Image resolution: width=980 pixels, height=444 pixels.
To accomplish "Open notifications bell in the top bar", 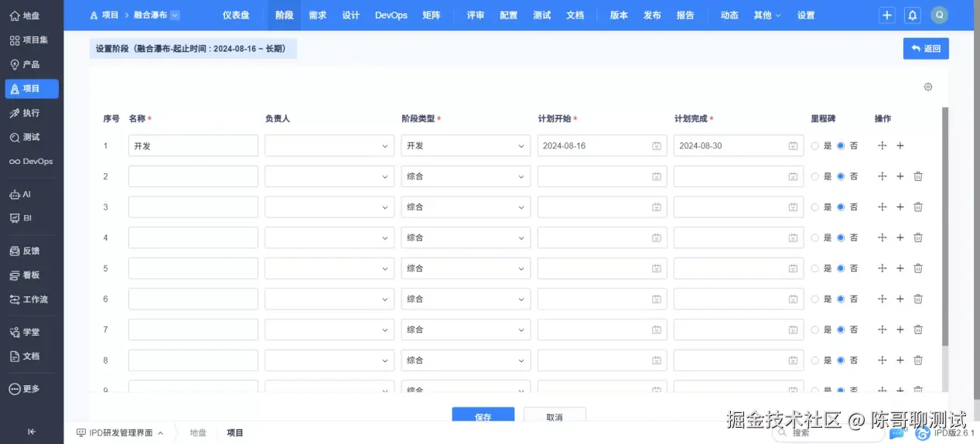I will [x=913, y=15].
